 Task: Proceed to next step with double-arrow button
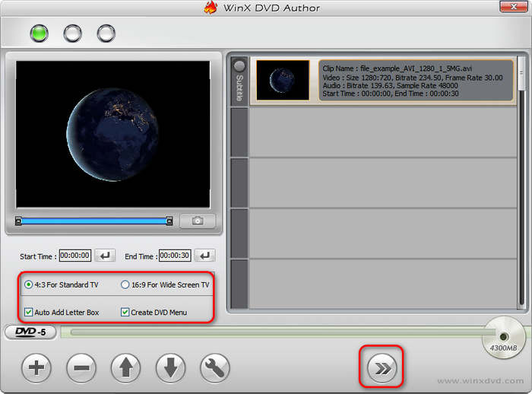pos(382,369)
